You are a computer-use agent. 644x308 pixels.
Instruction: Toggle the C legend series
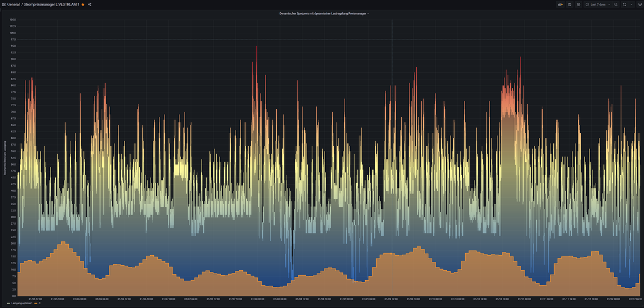pos(40,303)
